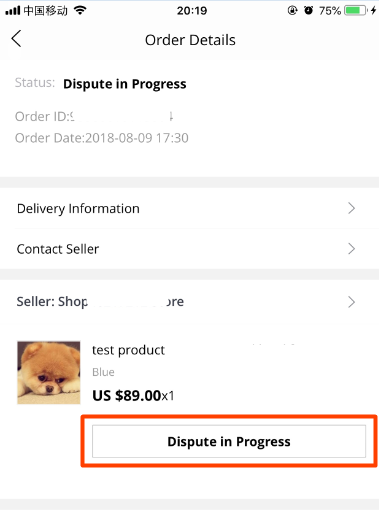Tap the status bar clock
The width and height of the screenshot is (379, 512).
tap(192, 11)
